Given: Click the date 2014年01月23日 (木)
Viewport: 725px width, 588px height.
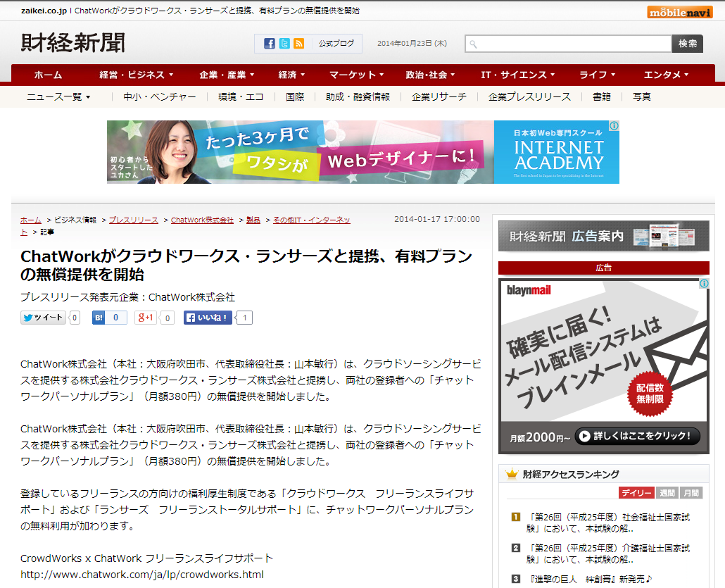Looking at the screenshot, I should [x=412, y=44].
